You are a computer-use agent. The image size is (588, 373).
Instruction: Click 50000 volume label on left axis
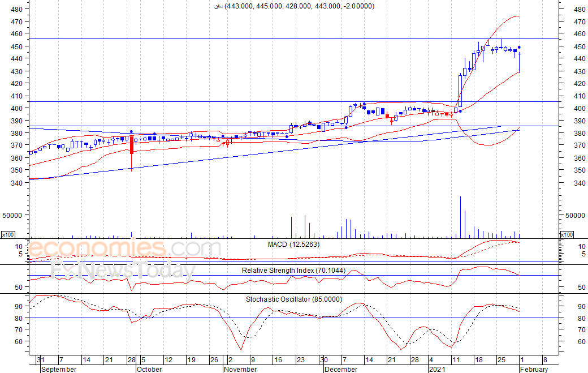tap(12, 216)
